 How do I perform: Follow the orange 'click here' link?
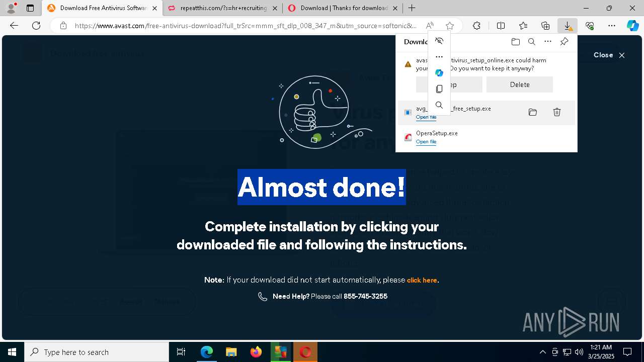click(422, 280)
